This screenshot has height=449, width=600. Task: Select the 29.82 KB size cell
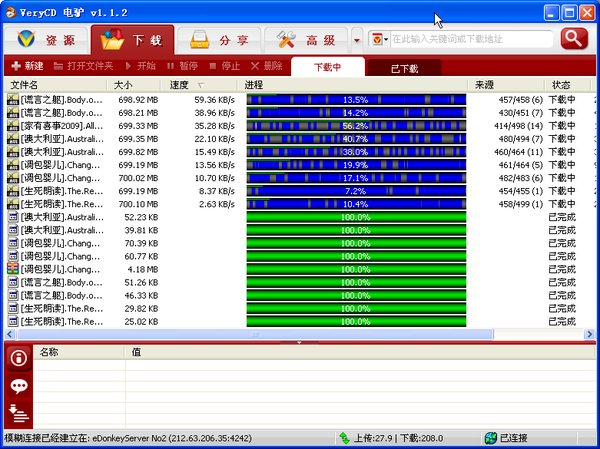coord(141,309)
